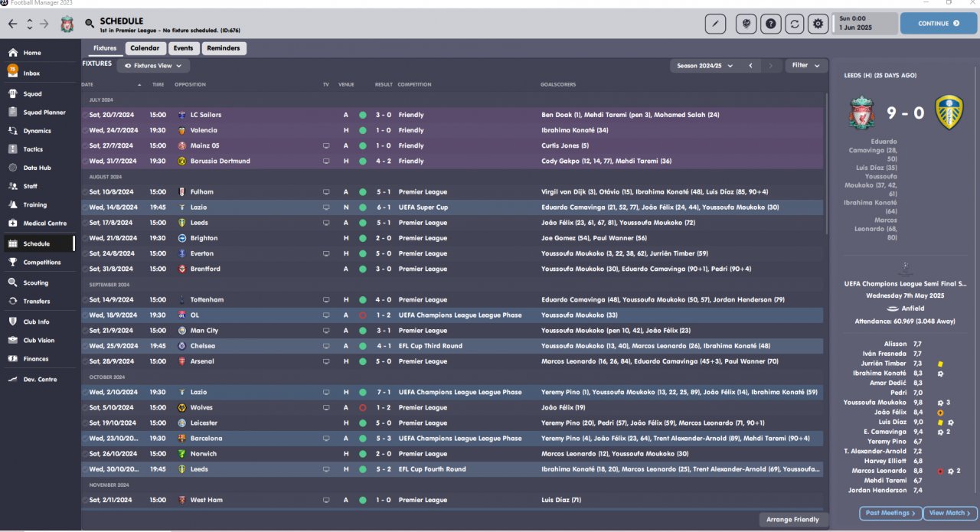The image size is (980, 532).
Task: Click the Opposition column header
Action: (x=191, y=84)
